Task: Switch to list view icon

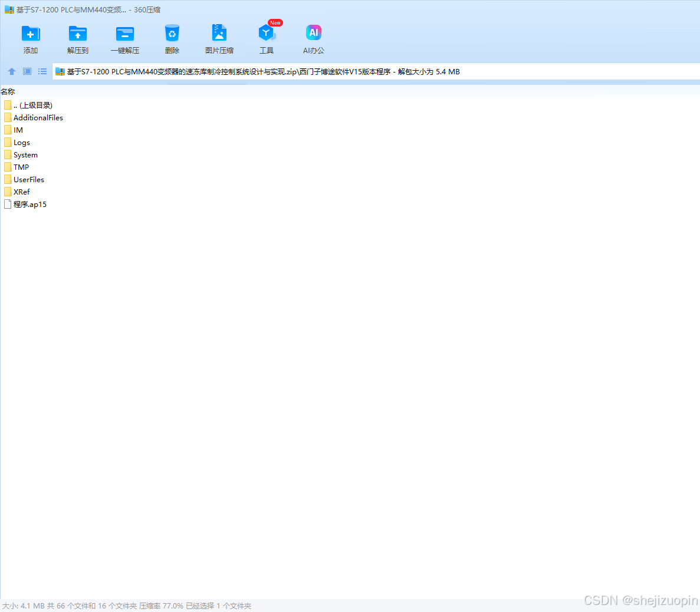Action: 42,71
